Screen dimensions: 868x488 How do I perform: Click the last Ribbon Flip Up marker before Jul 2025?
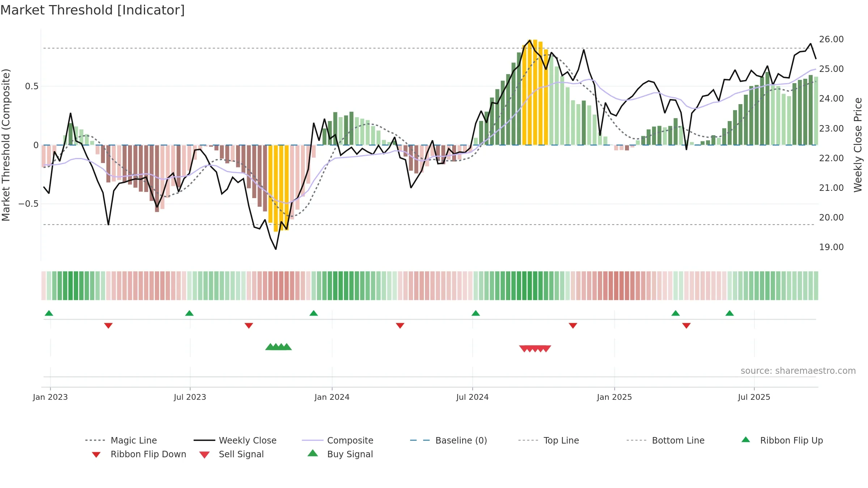point(729,313)
